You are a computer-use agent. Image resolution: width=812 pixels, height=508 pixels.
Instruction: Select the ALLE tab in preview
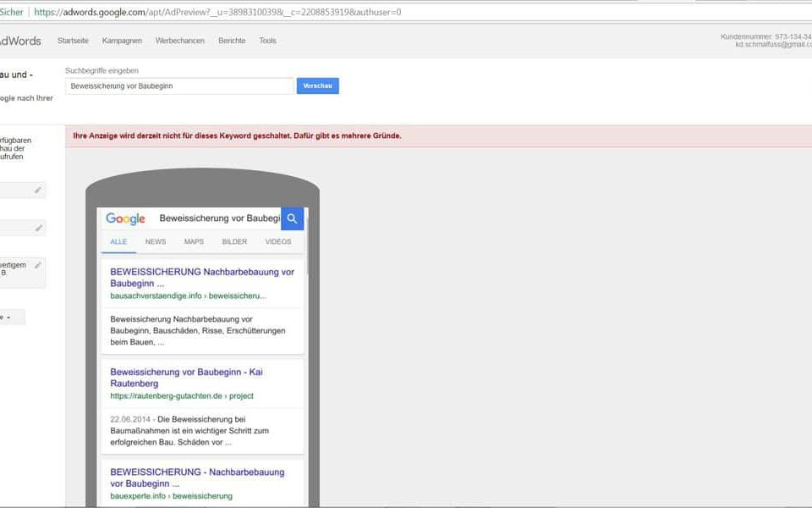pyautogui.click(x=118, y=241)
